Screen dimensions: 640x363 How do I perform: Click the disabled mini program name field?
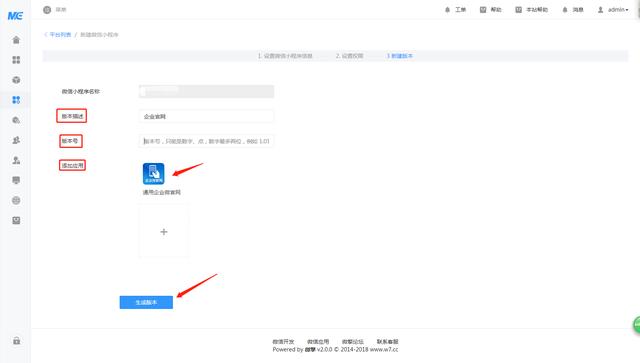click(206, 91)
